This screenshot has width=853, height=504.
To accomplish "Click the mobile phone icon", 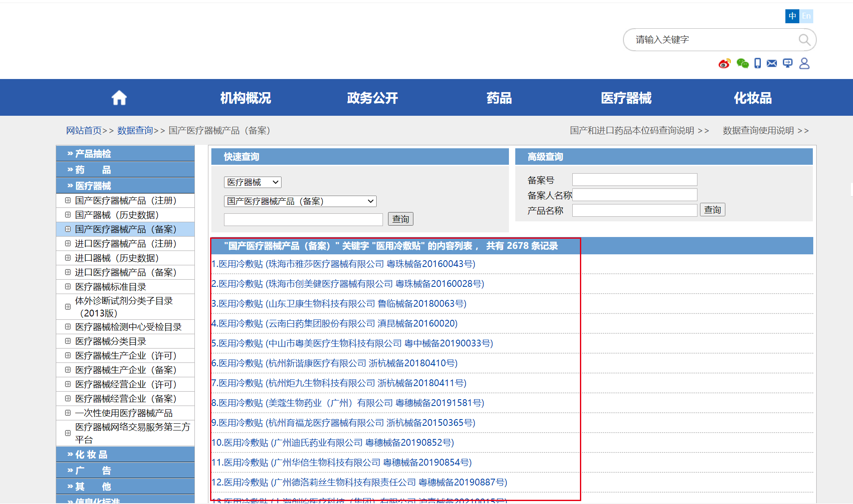I will click(x=757, y=63).
